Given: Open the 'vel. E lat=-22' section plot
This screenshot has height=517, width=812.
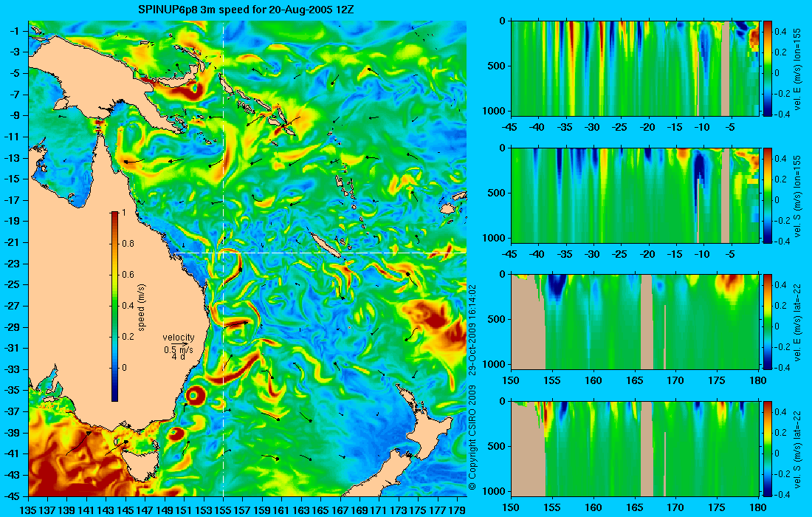Looking at the screenshot, I should [635, 322].
